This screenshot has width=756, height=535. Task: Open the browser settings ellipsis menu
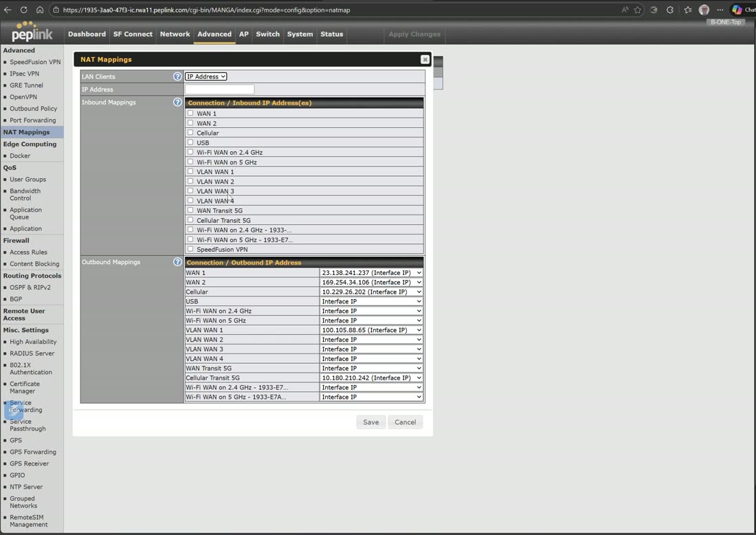[x=720, y=10]
